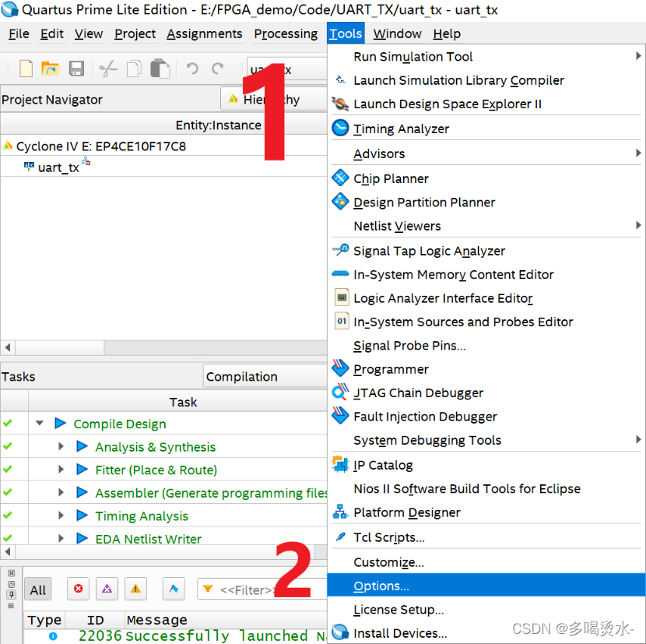The image size is (646, 644).
Task: Select Nios II Software Build Tools
Action: tap(487, 488)
